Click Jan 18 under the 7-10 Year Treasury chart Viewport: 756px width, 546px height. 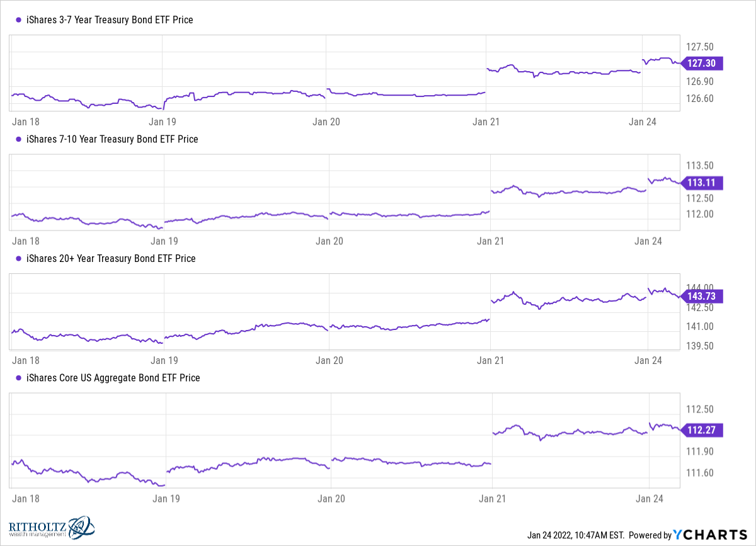(x=26, y=241)
